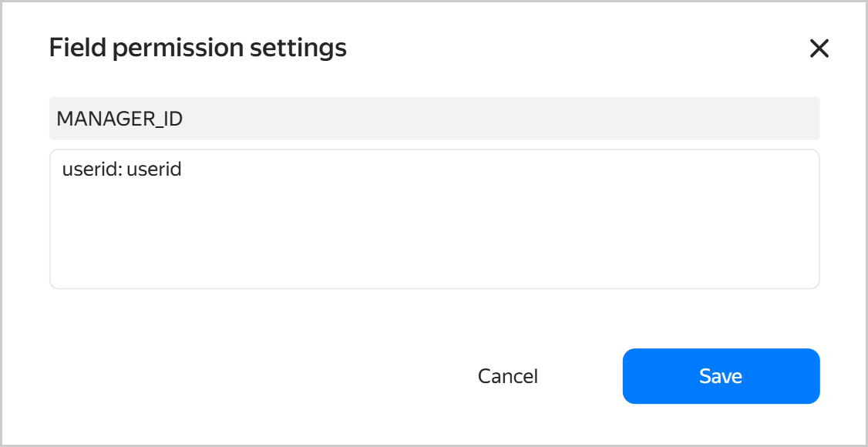Discard changes with Cancel
This screenshot has width=868, height=447.
tap(508, 376)
